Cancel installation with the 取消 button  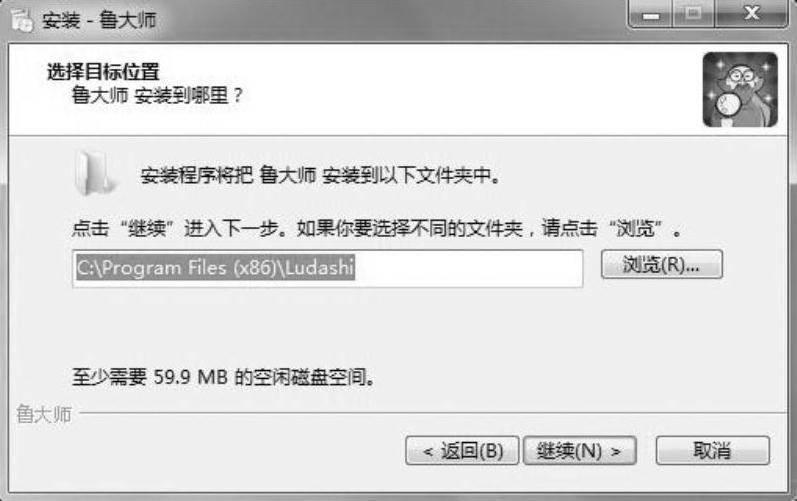(x=713, y=450)
